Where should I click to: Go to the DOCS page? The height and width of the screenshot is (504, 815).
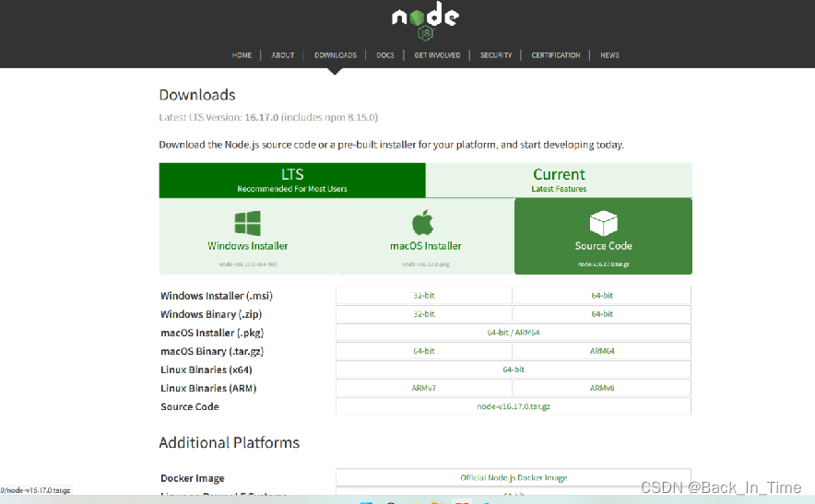coord(385,55)
